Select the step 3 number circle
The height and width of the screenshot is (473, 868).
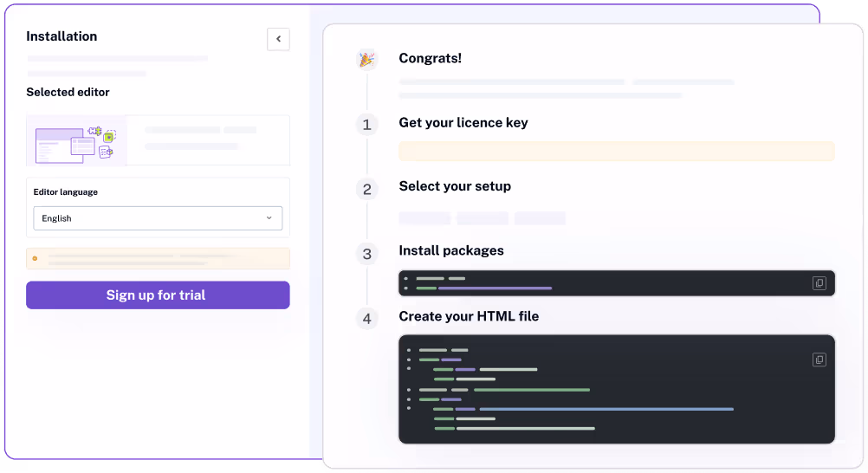point(366,254)
